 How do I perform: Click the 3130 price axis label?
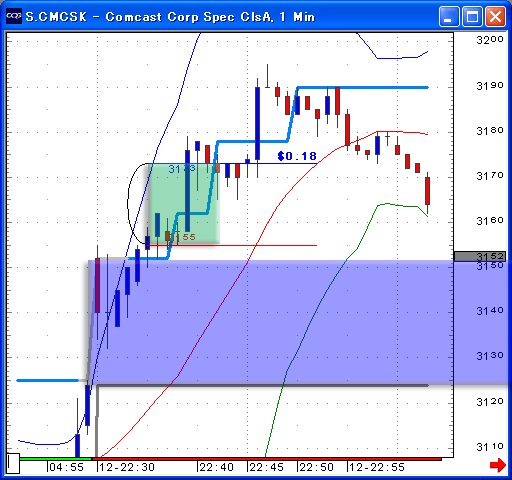coord(490,356)
